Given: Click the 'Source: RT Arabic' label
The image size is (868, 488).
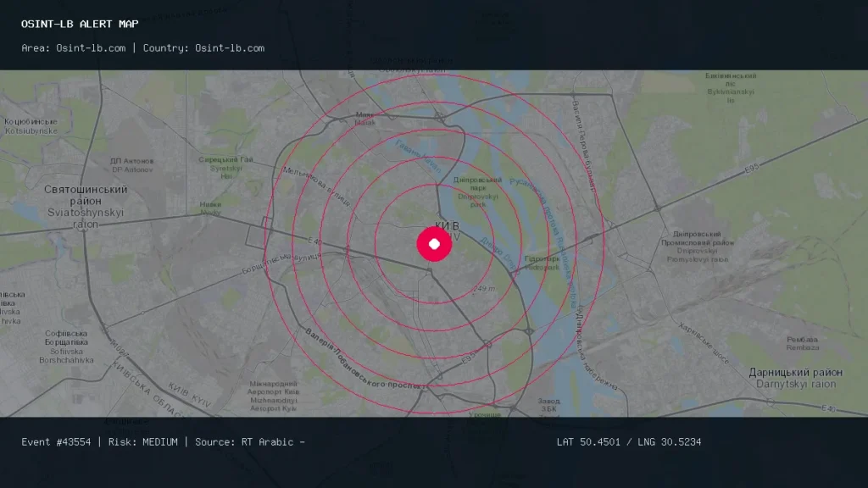Looking at the screenshot, I should (x=244, y=442).
